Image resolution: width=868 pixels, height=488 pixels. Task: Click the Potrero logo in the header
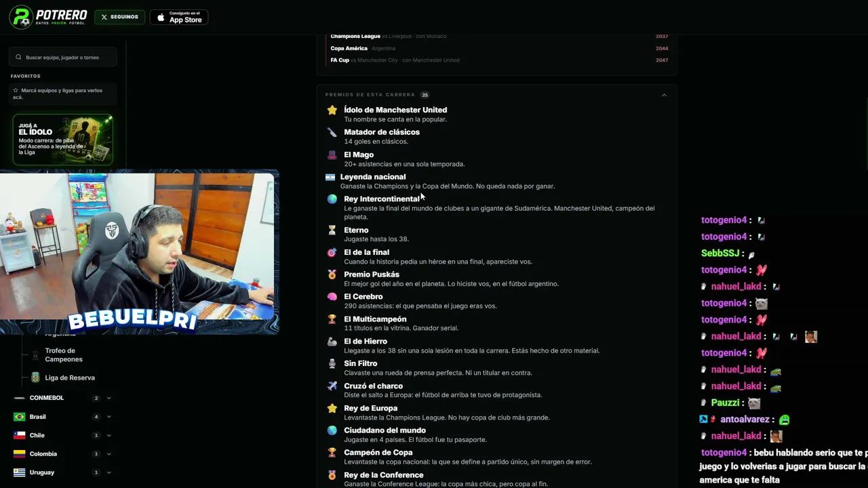pos(48,17)
